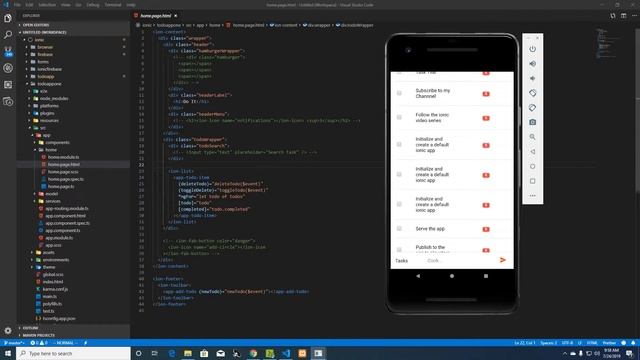Click HTML language mode in status bar
Screen dimensions: 640x360
click(592, 343)
